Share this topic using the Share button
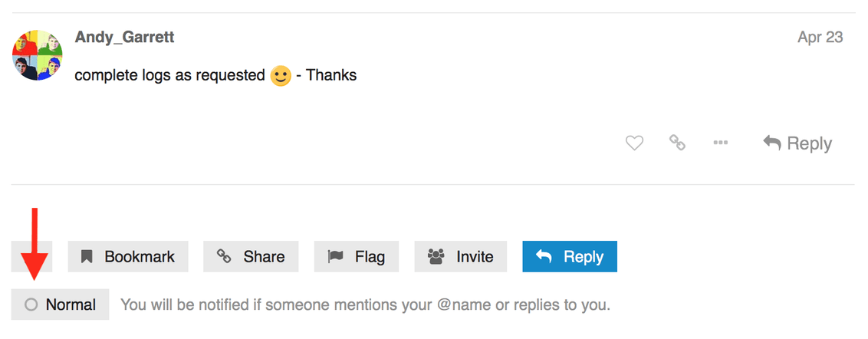 [251, 257]
